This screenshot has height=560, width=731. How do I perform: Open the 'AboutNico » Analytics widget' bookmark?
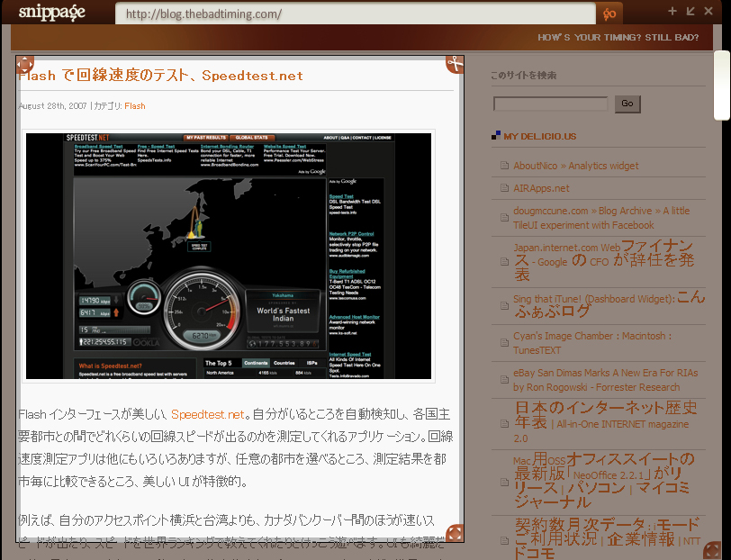tap(576, 166)
